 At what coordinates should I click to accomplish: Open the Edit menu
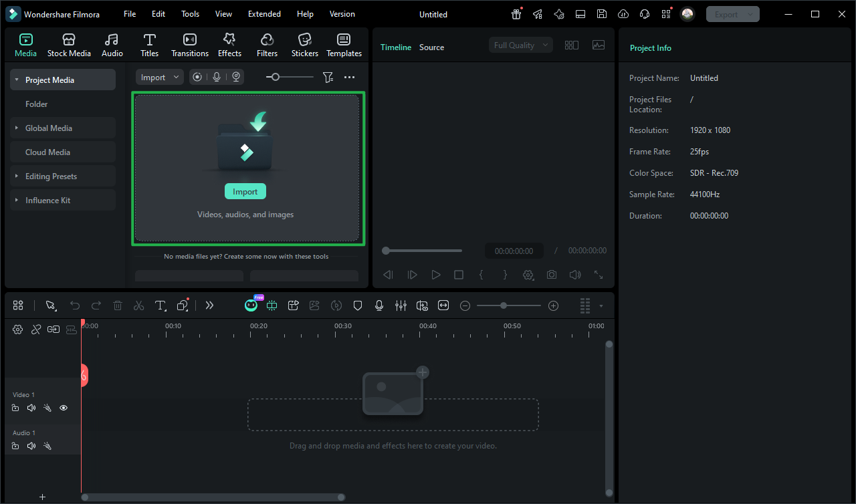click(x=158, y=14)
